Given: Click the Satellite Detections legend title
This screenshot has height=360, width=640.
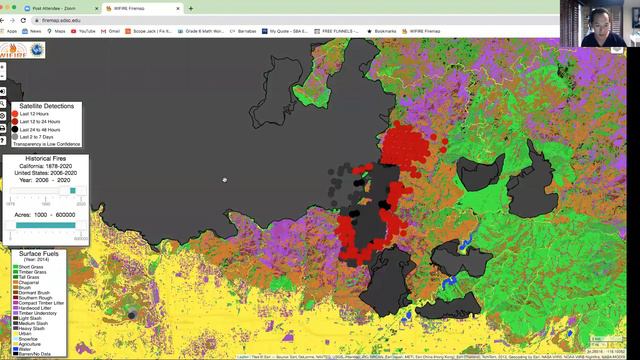Looking at the screenshot, I should point(47,106).
